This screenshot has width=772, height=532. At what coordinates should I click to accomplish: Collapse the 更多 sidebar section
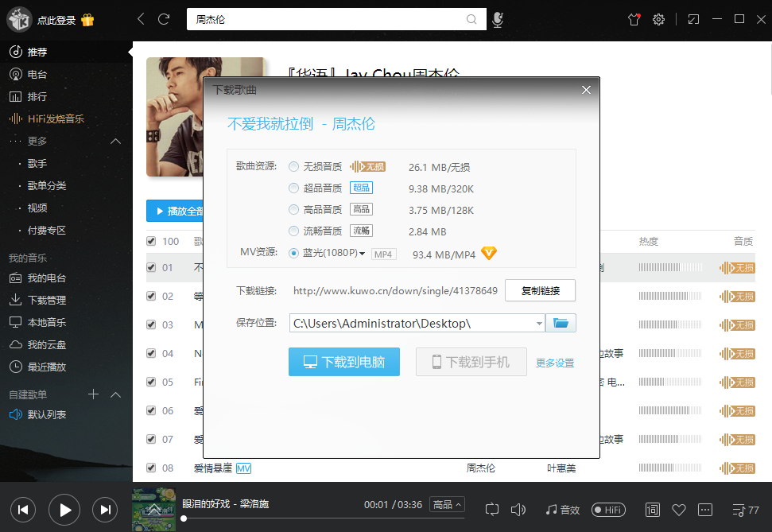pyautogui.click(x=116, y=142)
